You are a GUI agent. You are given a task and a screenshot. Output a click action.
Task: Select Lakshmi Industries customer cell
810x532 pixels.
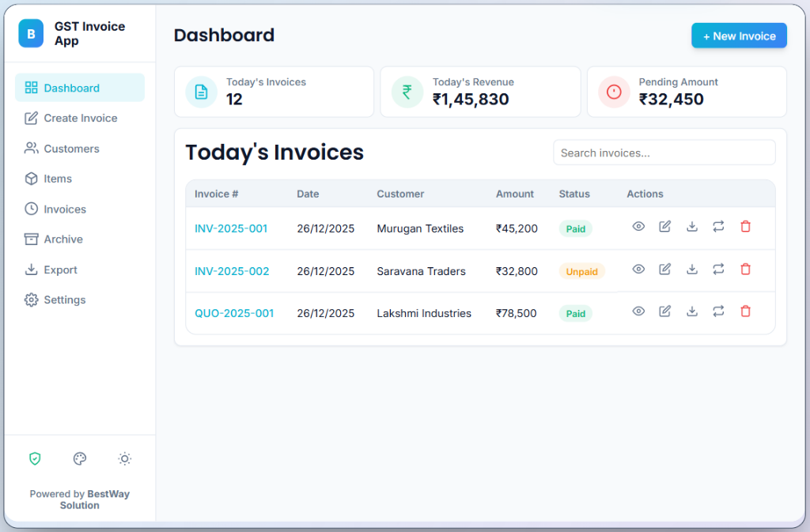(424, 313)
